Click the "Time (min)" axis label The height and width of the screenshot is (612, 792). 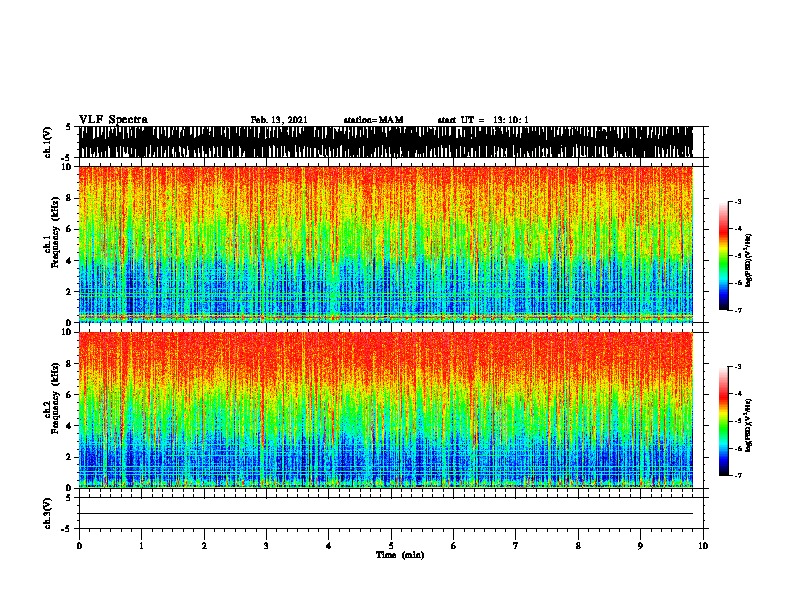(x=400, y=555)
